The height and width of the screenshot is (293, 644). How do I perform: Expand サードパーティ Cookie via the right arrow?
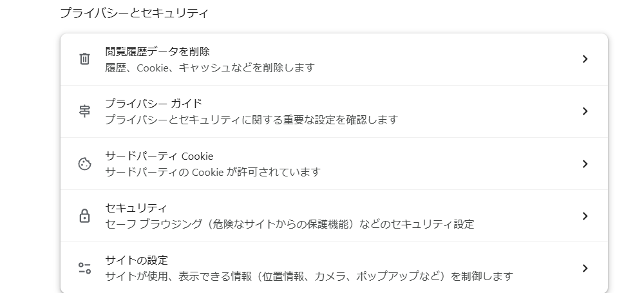tap(585, 164)
